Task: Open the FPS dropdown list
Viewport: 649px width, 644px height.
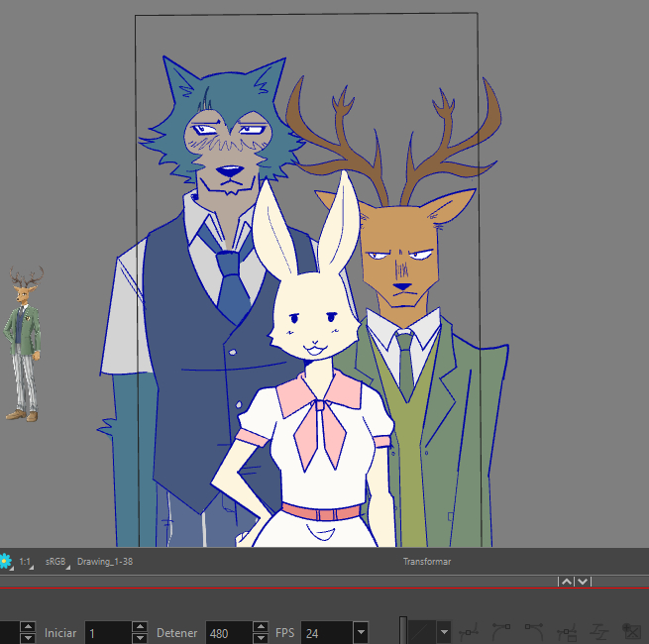Action: pos(360,632)
